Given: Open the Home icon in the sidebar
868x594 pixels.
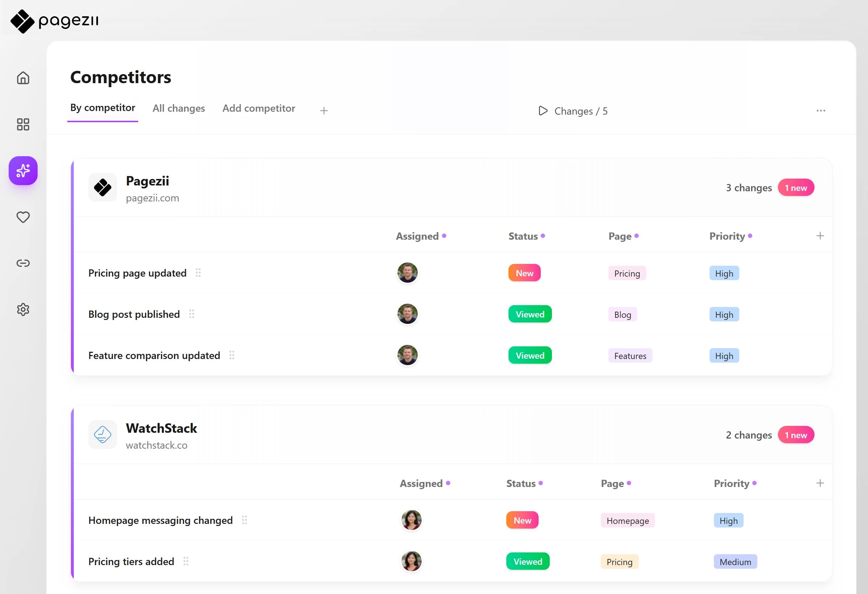Looking at the screenshot, I should tap(23, 78).
